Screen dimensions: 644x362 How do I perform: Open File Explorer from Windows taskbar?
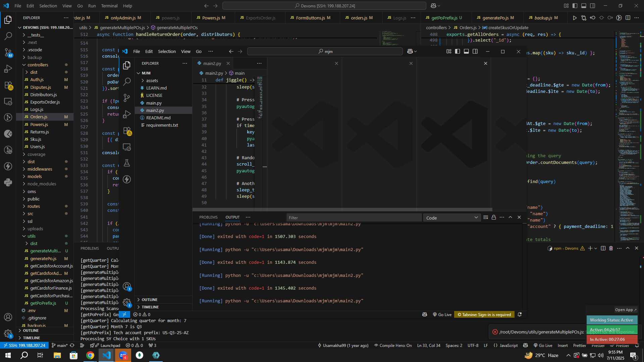[57, 355]
